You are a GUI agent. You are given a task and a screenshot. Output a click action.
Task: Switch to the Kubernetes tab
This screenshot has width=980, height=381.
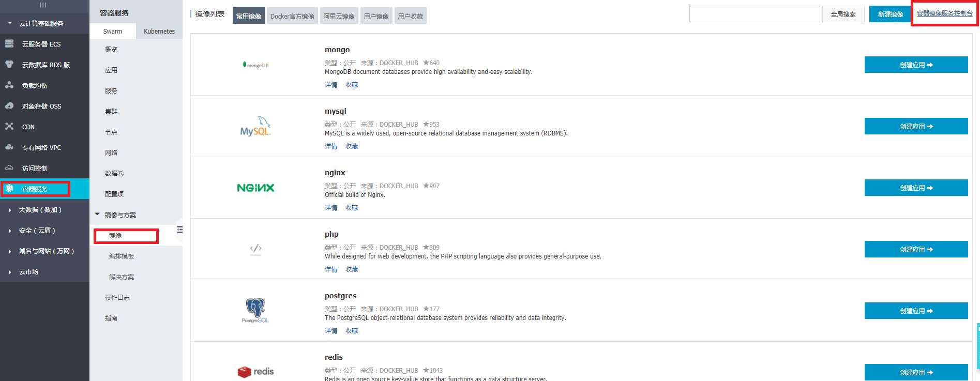[x=159, y=31]
